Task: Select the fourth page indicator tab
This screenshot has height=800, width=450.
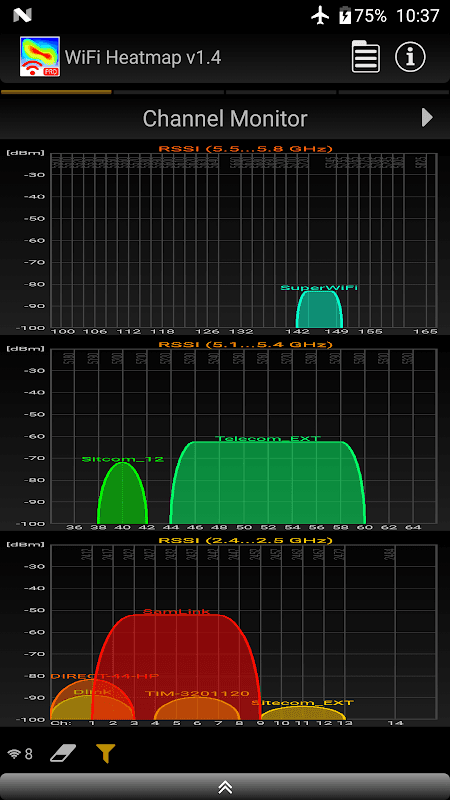Action: point(394,92)
